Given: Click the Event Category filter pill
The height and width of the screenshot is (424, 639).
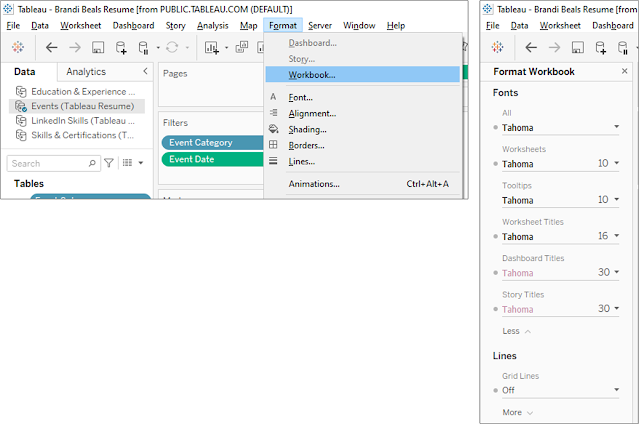Looking at the screenshot, I should (x=212, y=143).
